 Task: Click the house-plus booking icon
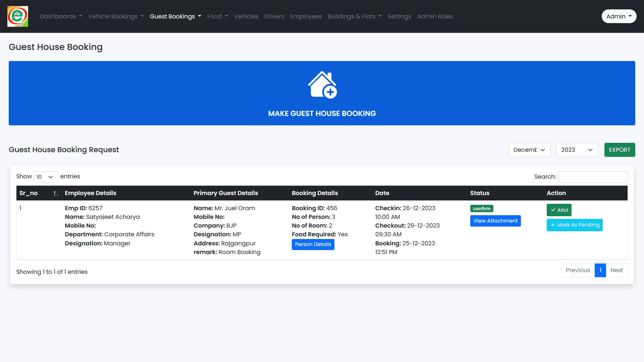322,85
